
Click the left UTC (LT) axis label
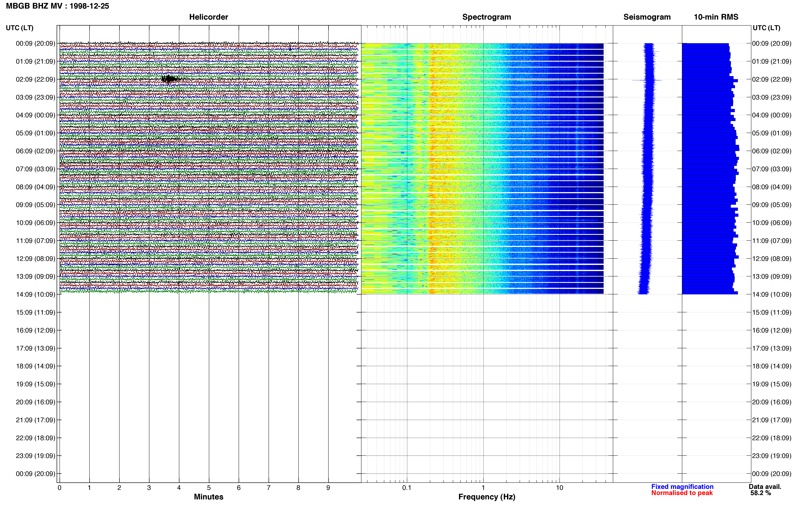click(20, 28)
